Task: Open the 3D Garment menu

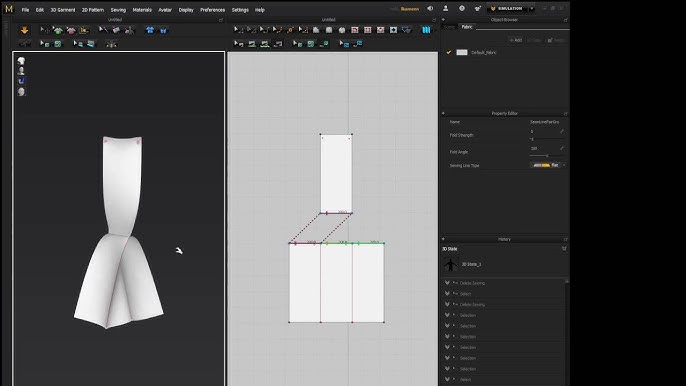Action: click(63, 10)
